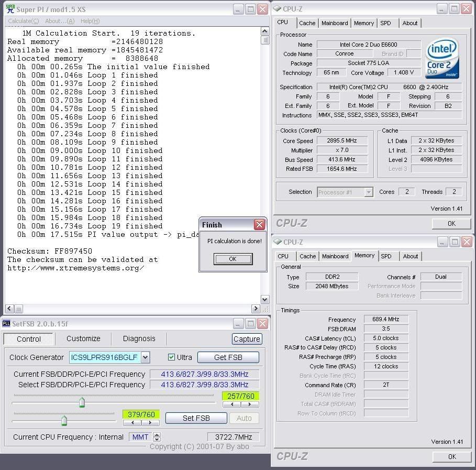
Task: Click Super PI vertical scrollbar up arrow
Action: tap(265, 31)
